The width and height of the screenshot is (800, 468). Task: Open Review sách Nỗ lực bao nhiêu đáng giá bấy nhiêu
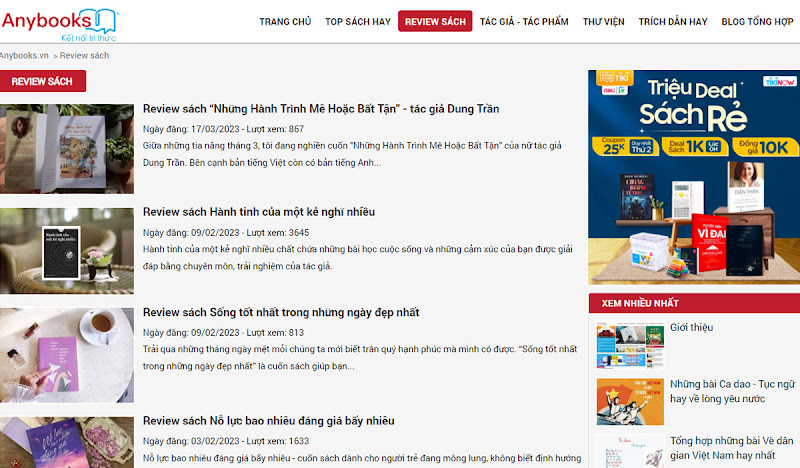268,421
